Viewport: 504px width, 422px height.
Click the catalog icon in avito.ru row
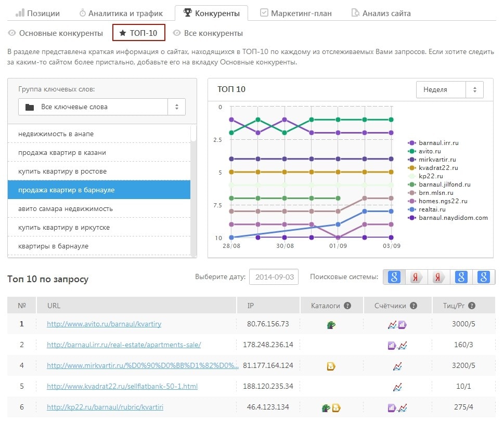pos(331,324)
